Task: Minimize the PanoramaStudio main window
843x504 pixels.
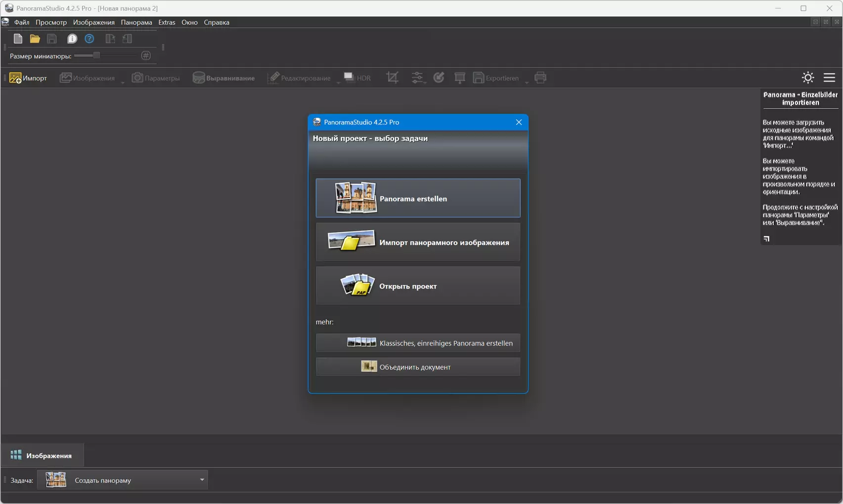Action: coord(778,8)
